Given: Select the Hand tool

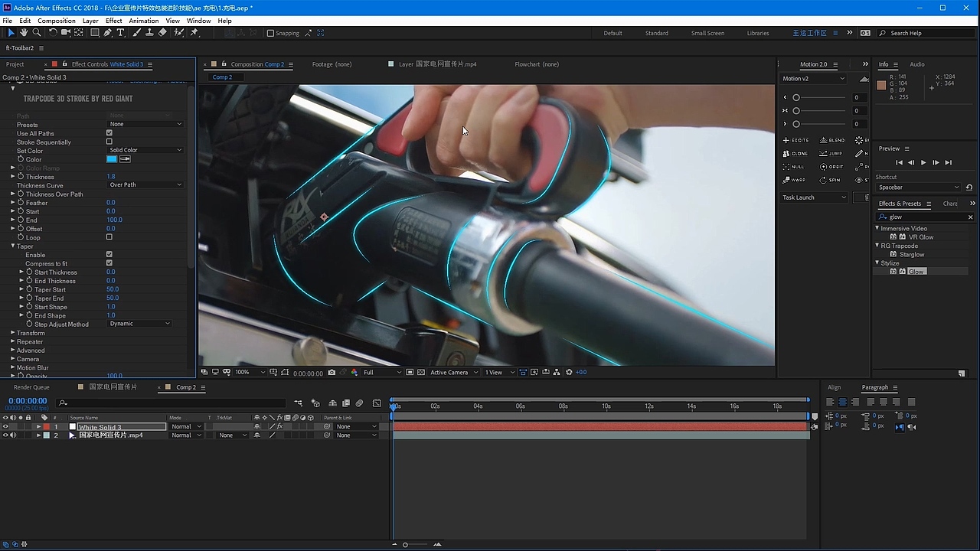Looking at the screenshot, I should point(24,33).
